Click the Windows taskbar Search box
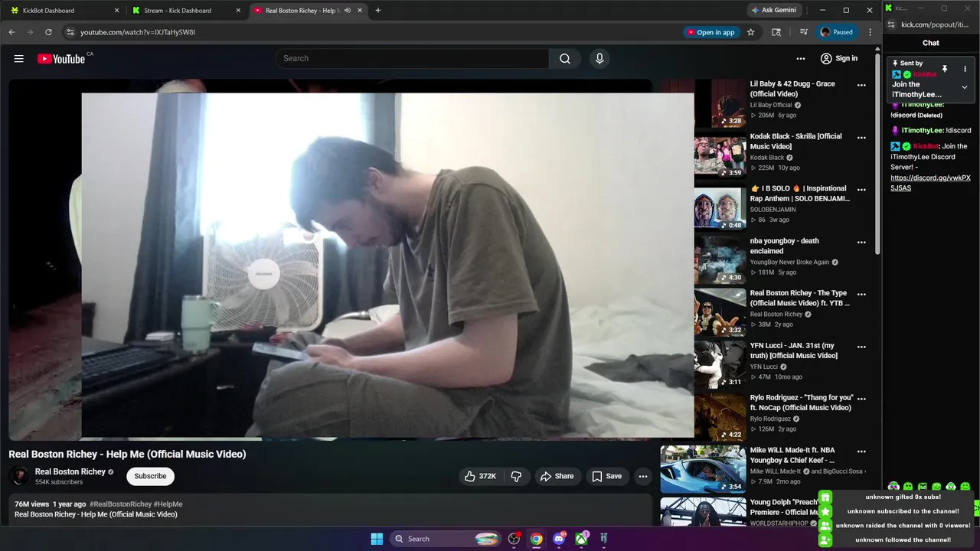The image size is (980, 551). tap(446, 539)
